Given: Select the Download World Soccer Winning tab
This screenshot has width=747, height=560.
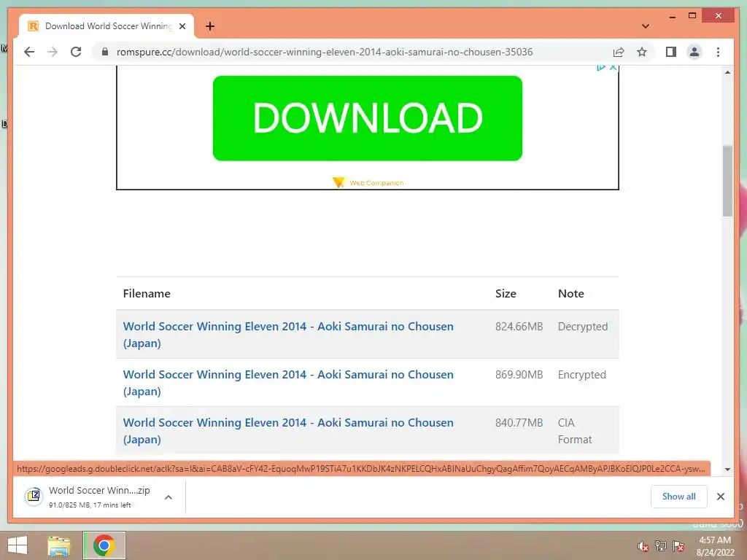Looking at the screenshot, I should tap(107, 26).
